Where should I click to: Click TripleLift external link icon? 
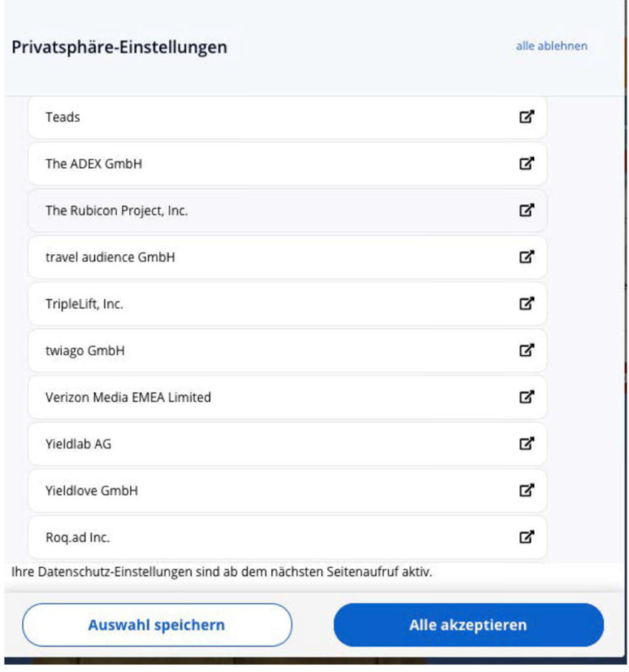pyautogui.click(x=526, y=303)
